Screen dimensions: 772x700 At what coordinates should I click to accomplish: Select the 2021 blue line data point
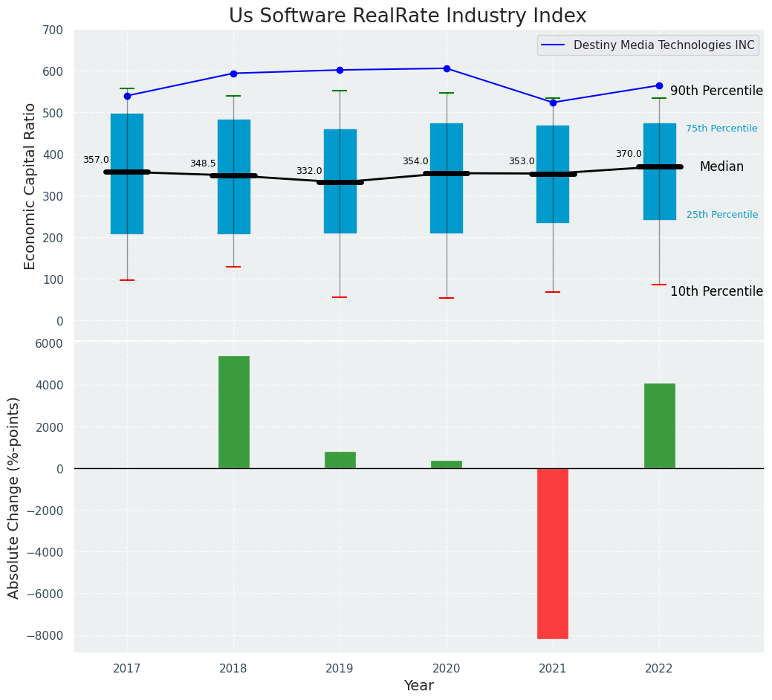pyautogui.click(x=553, y=103)
